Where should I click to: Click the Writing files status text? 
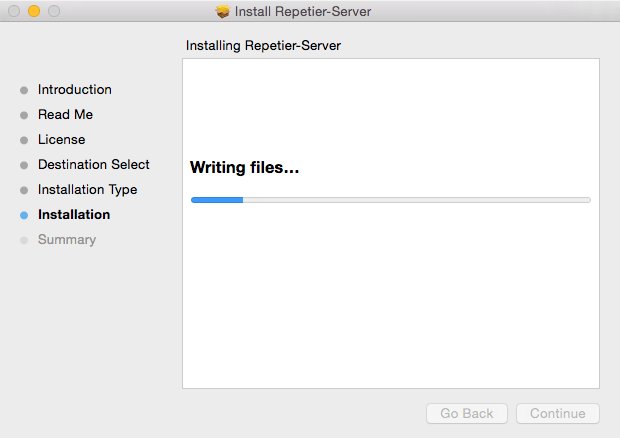pos(245,168)
